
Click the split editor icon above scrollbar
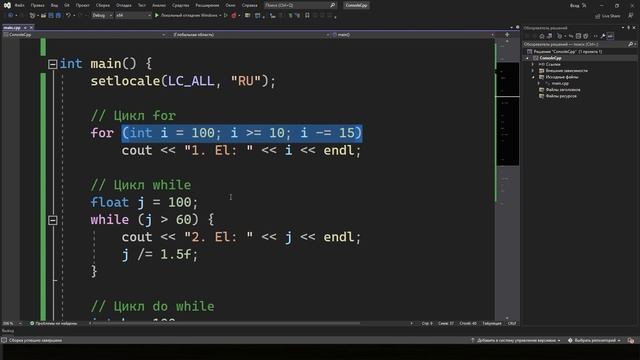(x=507, y=35)
